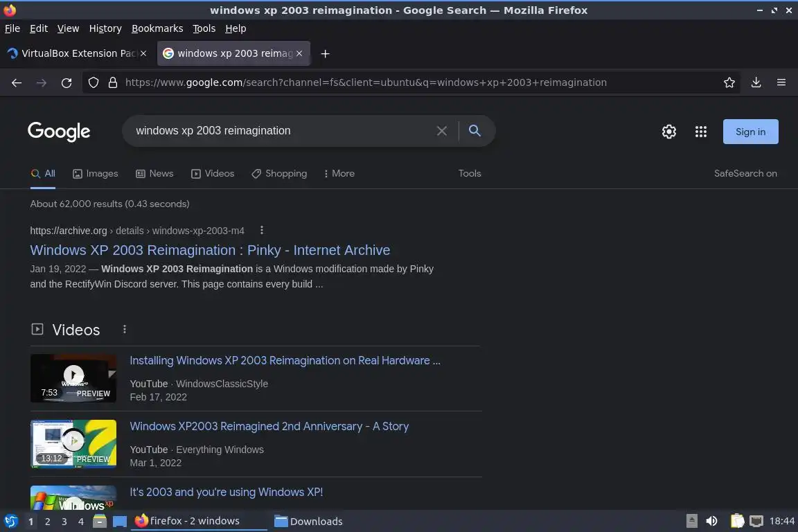Show site security padlock info
798x532 pixels.
(113, 82)
